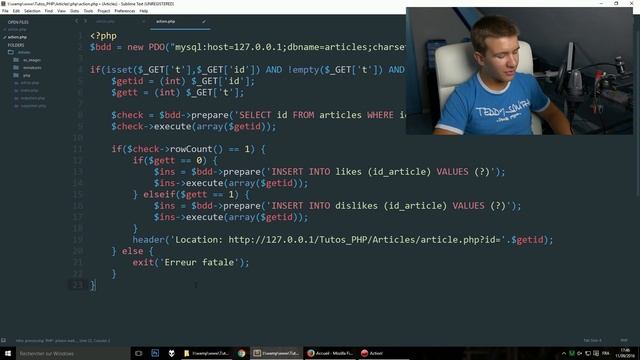Click line number 23 in gutter
The image size is (640, 360).
pyautogui.click(x=78, y=285)
